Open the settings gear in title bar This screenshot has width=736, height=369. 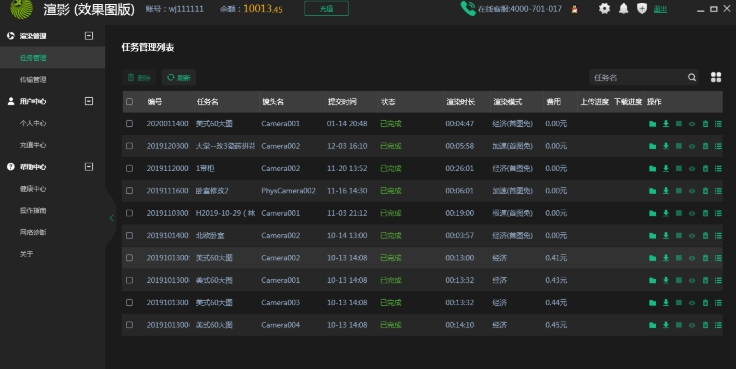tap(605, 8)
